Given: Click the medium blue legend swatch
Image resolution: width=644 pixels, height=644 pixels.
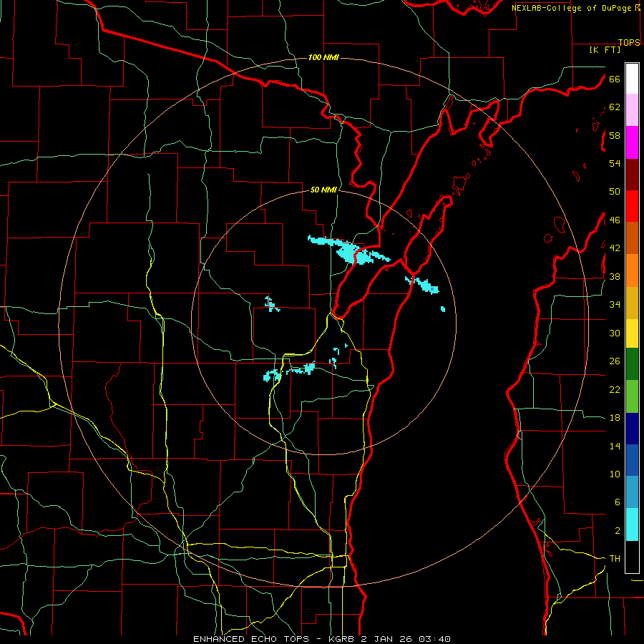Looking at the screenshot, I should [x=632, y=460].
